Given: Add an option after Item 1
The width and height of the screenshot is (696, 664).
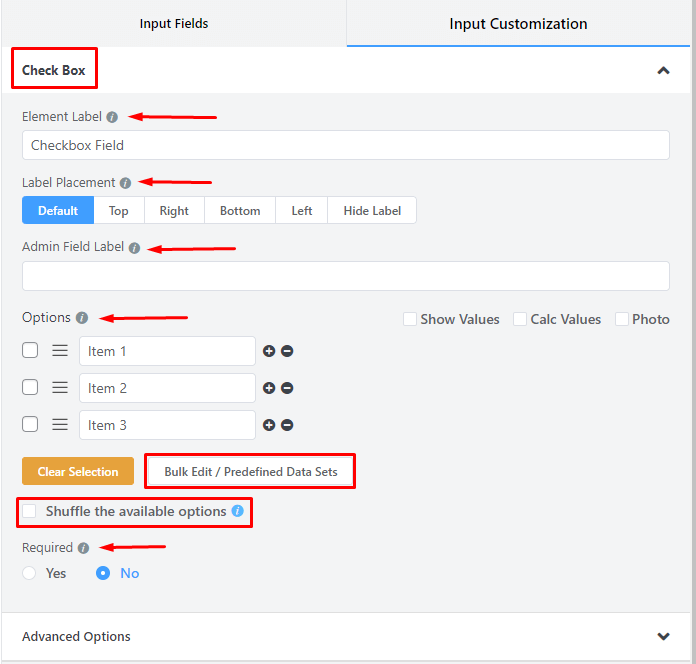Looking at the screenshot, I should point(268,351).
